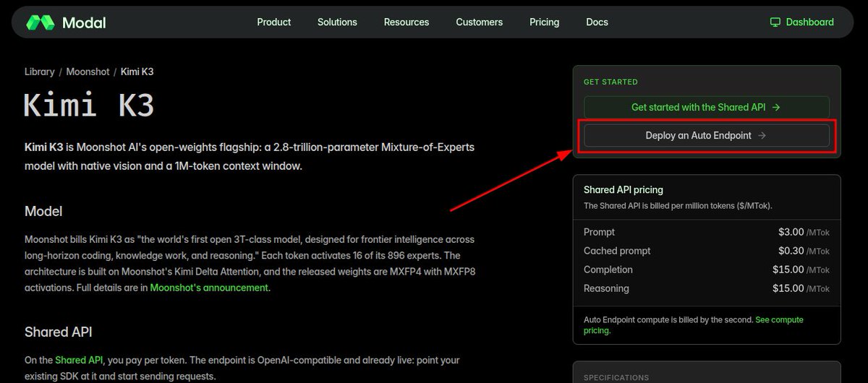The width and height of the screenshot is (868, 383).
Task: Click the Shared API pricing title
Action: (624, 189)
